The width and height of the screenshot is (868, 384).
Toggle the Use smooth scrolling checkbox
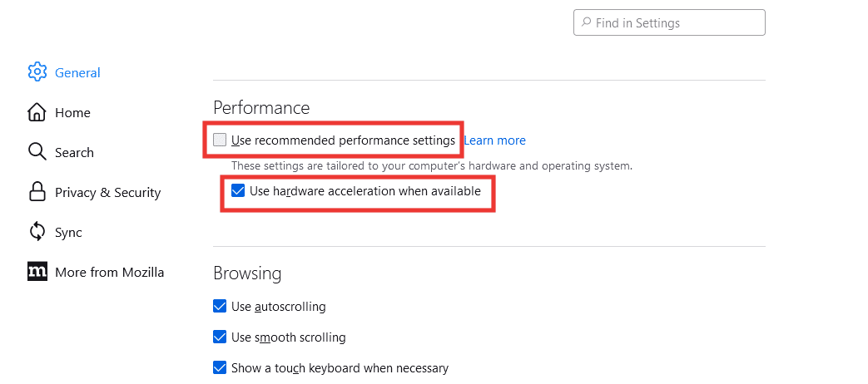tap(220, 337)
